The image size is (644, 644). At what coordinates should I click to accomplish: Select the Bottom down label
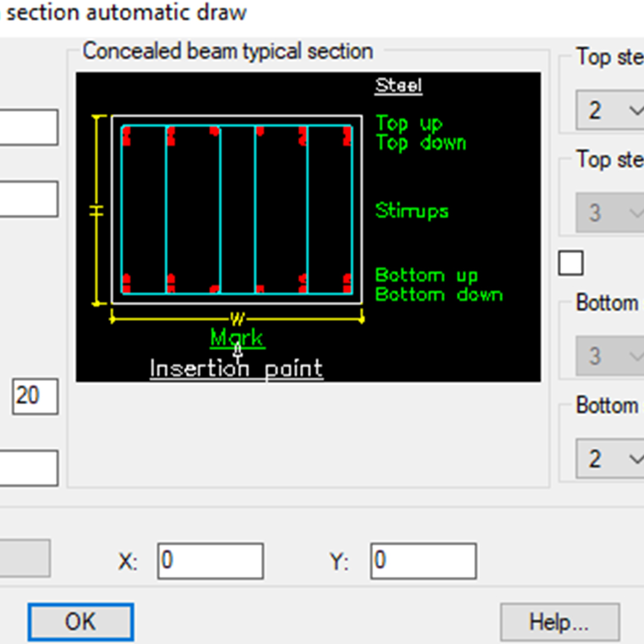point(438,294)
